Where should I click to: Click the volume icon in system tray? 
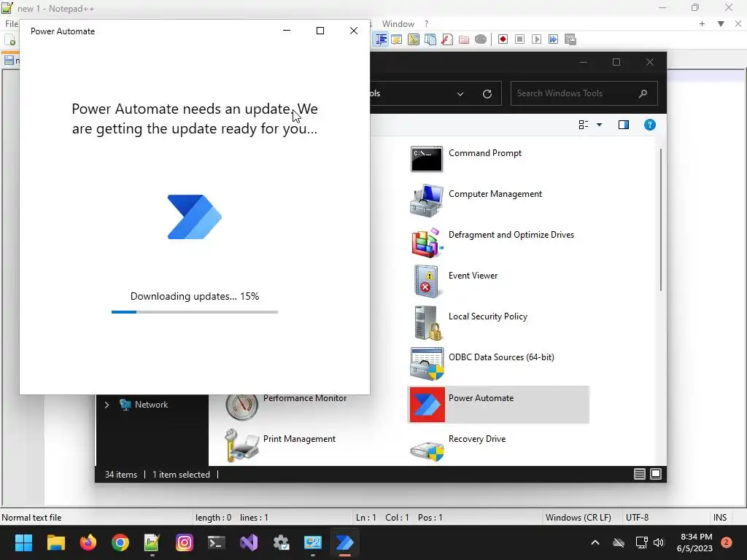[x=659, y=542]
